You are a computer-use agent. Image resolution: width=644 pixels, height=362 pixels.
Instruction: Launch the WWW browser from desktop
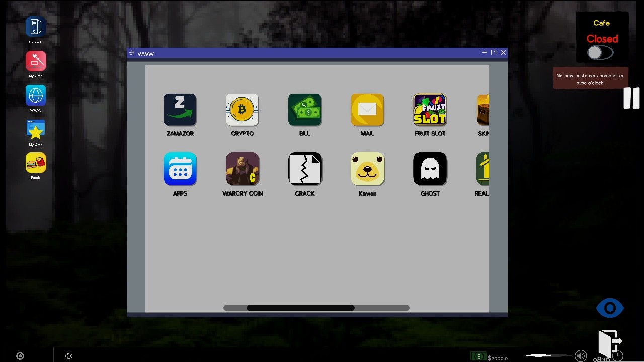(x=35, y=96)
